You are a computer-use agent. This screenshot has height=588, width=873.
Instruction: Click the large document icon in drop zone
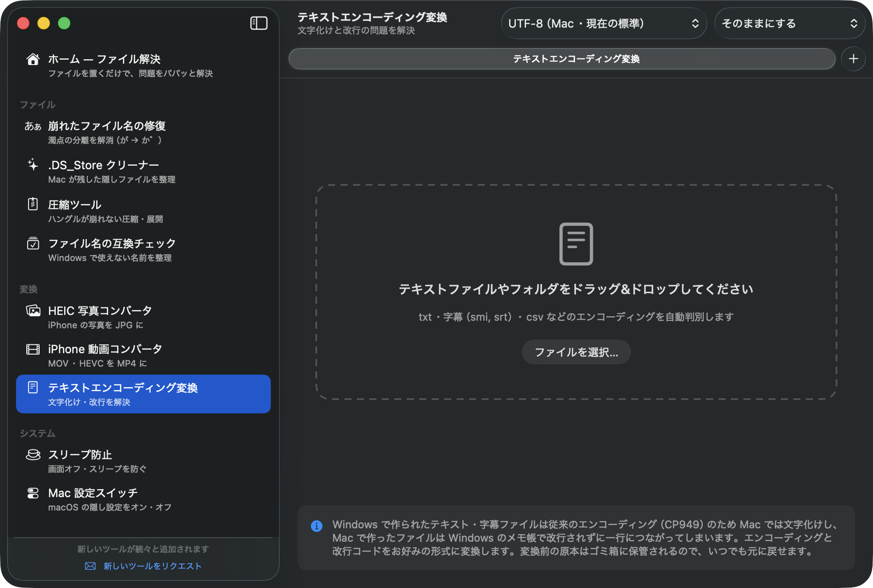[x=576, y=244]
